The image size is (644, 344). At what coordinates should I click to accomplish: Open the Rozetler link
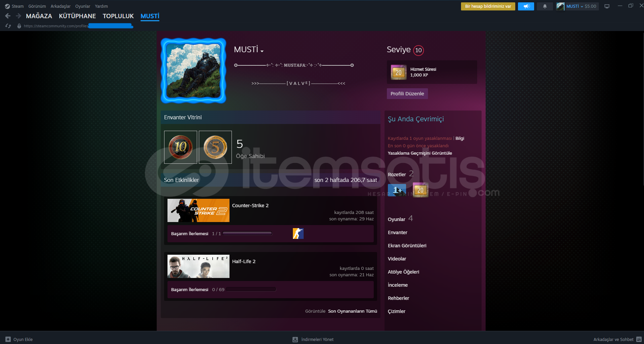pos(397,175)
